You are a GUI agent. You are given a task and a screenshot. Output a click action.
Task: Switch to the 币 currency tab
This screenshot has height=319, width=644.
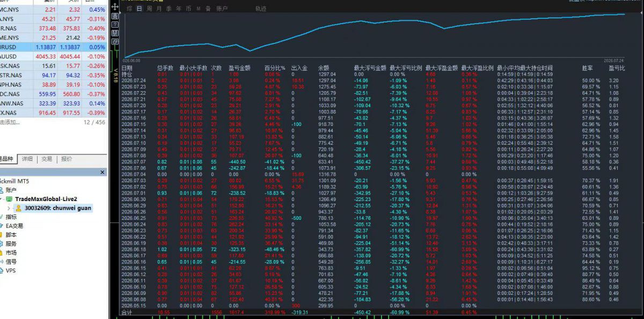(188, 9)
